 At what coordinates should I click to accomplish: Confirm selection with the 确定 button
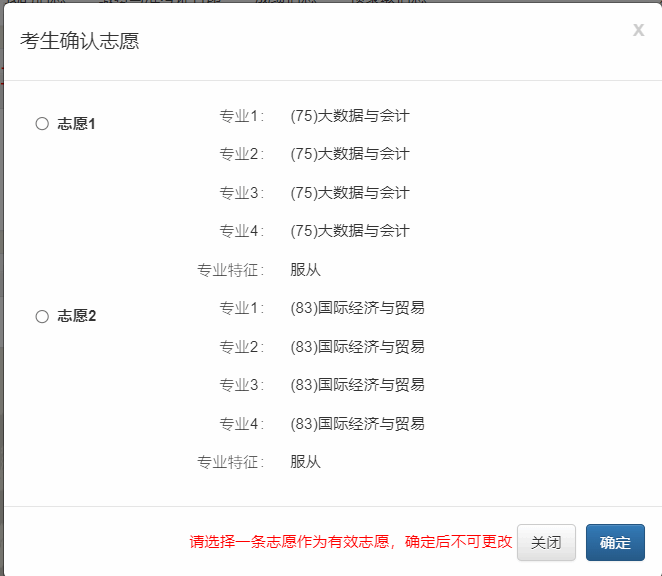(615, 542)
